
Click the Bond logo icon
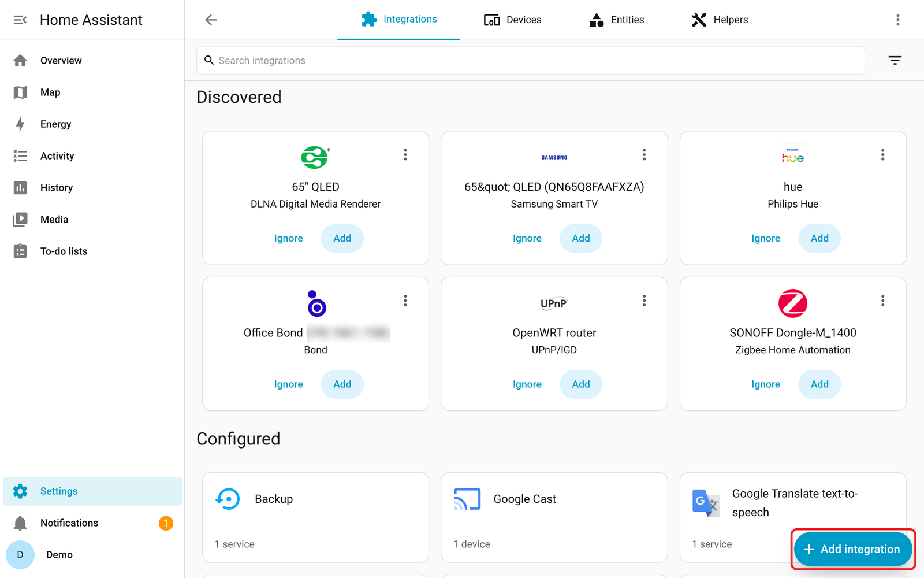click(316, 303)
